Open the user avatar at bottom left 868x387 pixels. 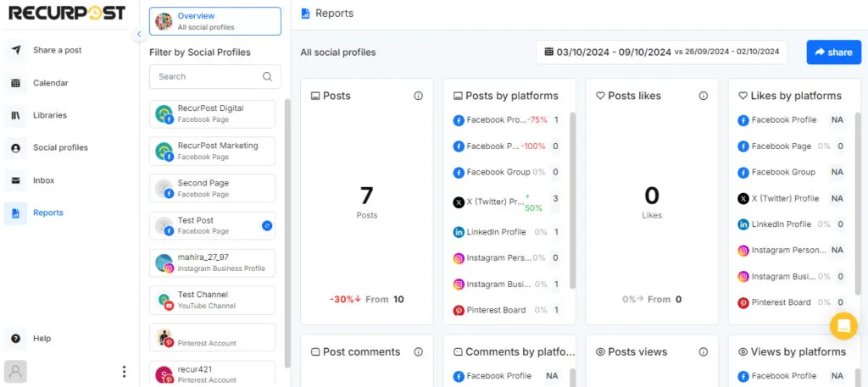pos(15,372)
